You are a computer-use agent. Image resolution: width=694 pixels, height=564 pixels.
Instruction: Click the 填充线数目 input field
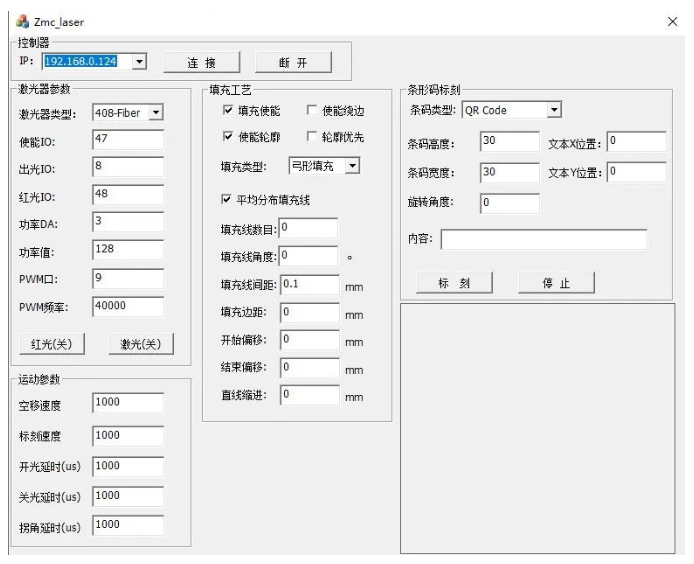[308, 228]
